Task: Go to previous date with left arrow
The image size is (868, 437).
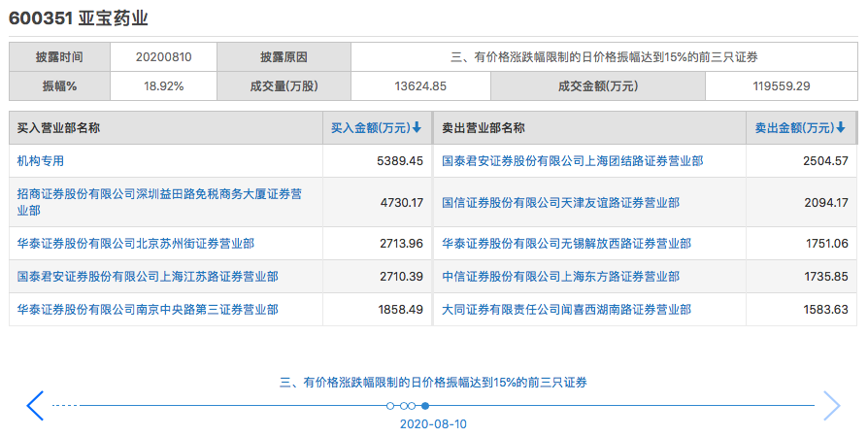Action: coord(35,405)
